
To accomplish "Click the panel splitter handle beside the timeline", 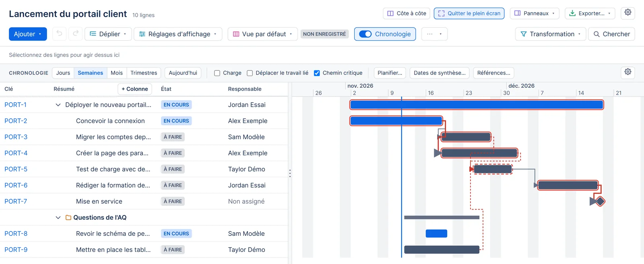I will (x=290, y=173).
